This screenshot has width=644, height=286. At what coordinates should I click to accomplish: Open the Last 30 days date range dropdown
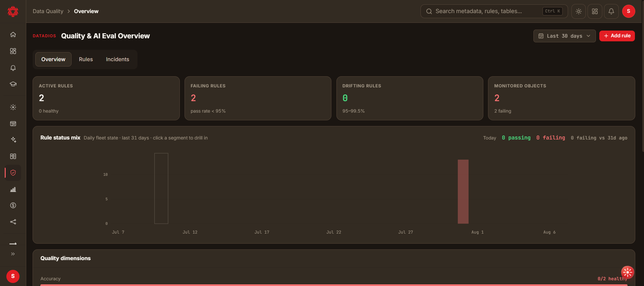pos(565,36)
